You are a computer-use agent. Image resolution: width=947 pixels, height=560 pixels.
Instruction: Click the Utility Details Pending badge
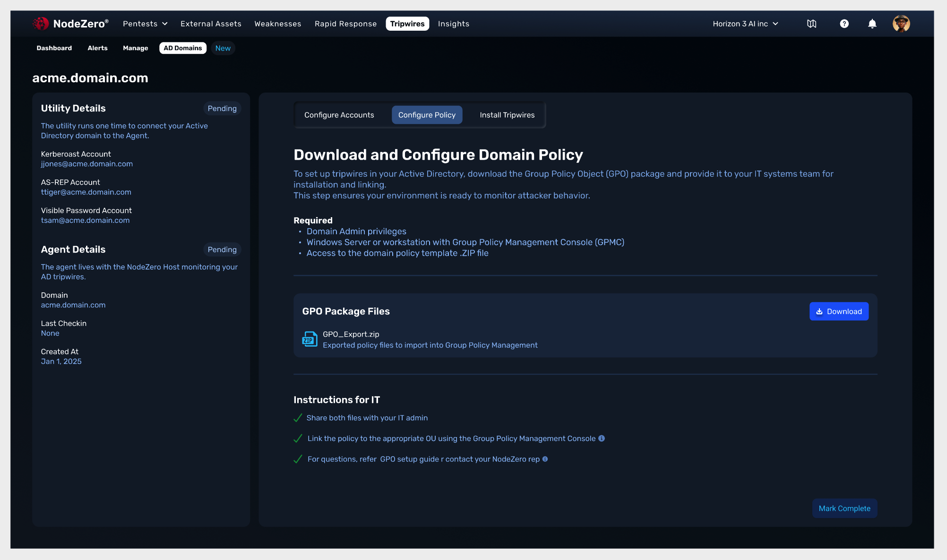222,109
